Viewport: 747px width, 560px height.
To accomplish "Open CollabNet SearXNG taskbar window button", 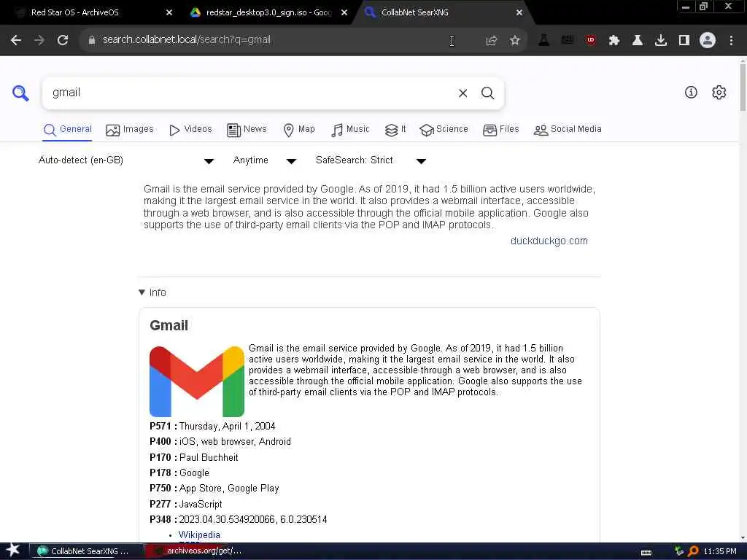I will (x=86, y=551).
